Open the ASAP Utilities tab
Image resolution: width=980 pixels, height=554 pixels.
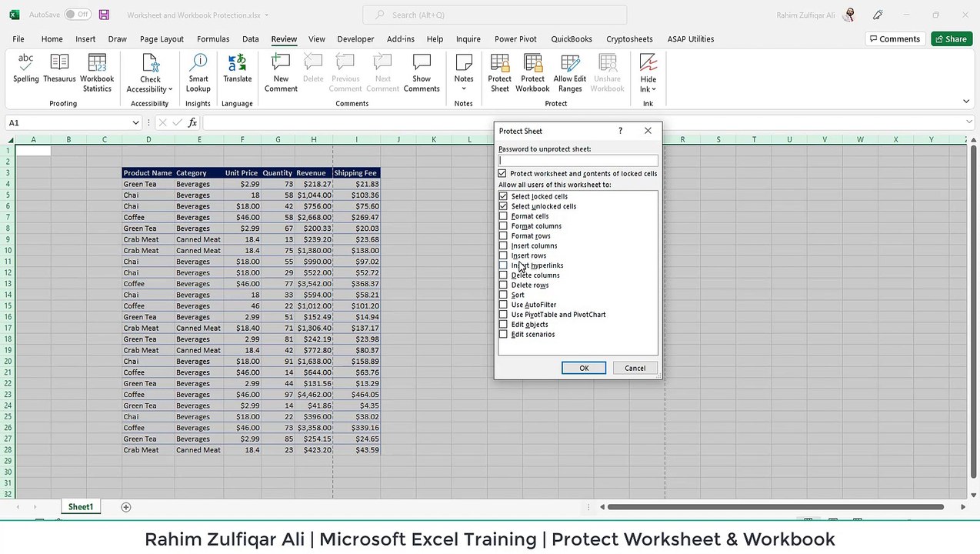691,39
